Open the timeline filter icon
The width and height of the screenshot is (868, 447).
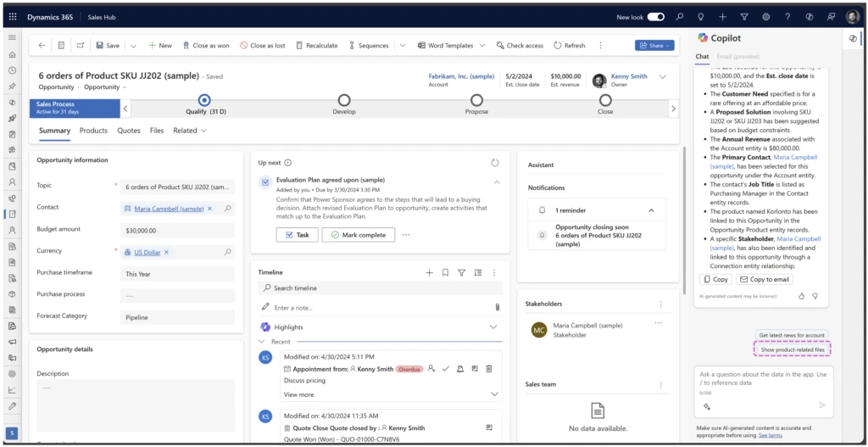pyautogui.click(x=461, y=272)
